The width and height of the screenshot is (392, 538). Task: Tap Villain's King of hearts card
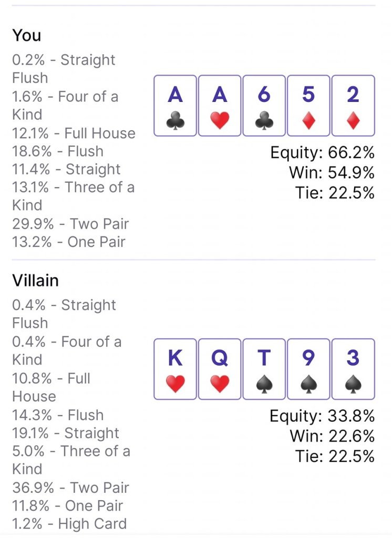pyautogui.click(x=175, y=369)
